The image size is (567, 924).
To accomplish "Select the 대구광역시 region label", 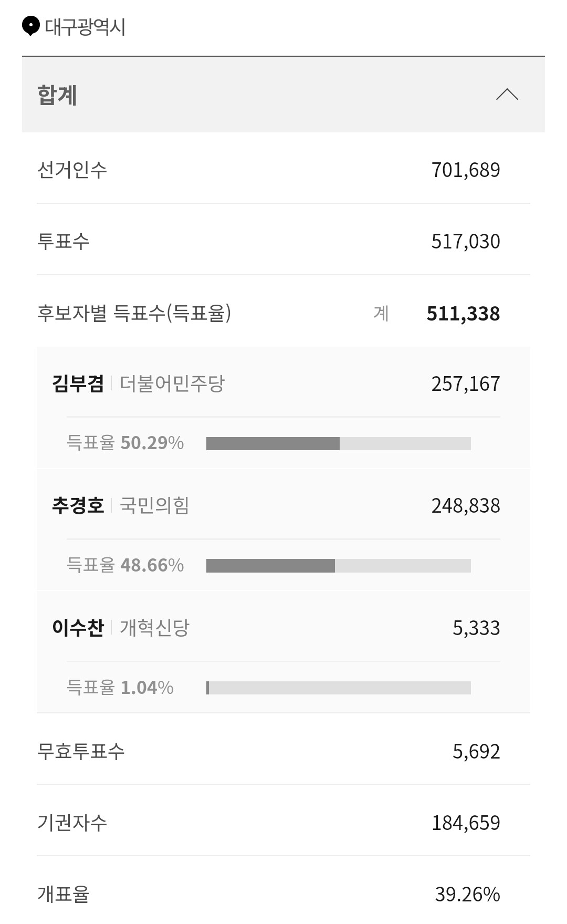I will point(85,27).
